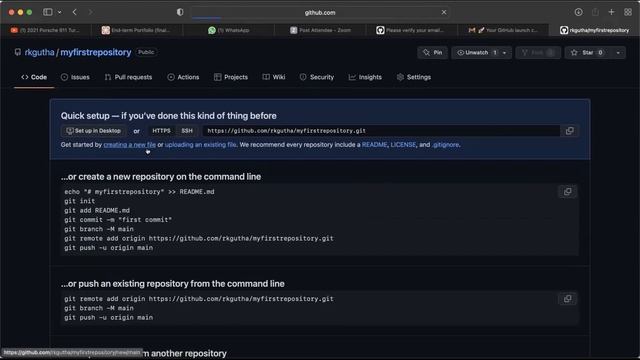Show the tab overview grid icon

coord(628,12)
